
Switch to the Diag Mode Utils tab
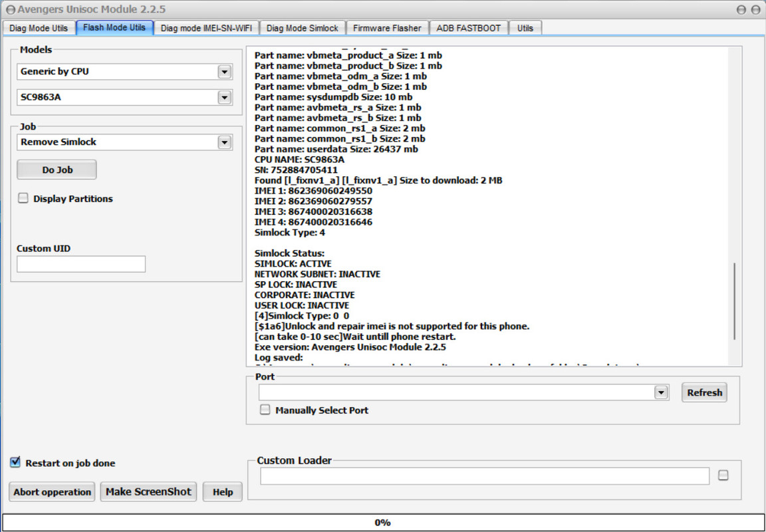point(39,28)
